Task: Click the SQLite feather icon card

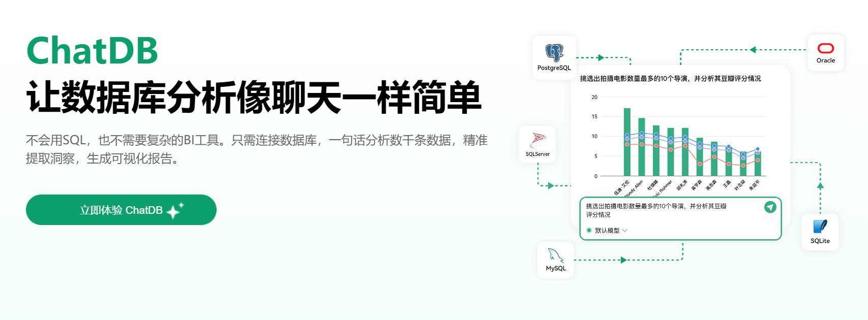Action: [x=820, y=232]
